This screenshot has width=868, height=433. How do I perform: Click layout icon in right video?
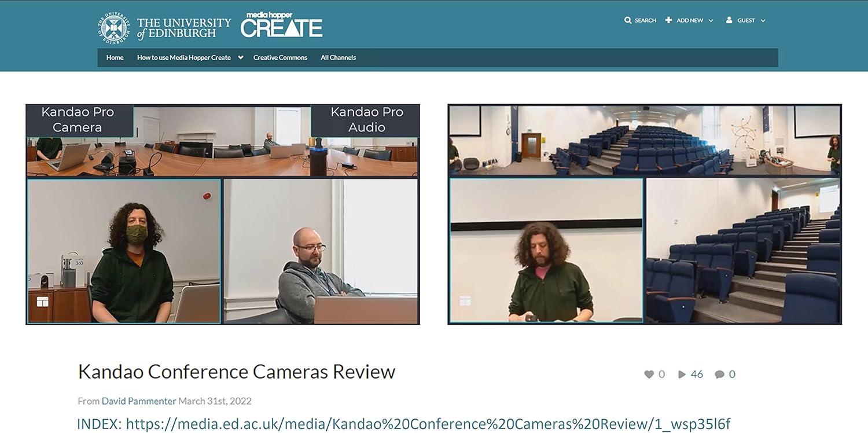(465, 300)
